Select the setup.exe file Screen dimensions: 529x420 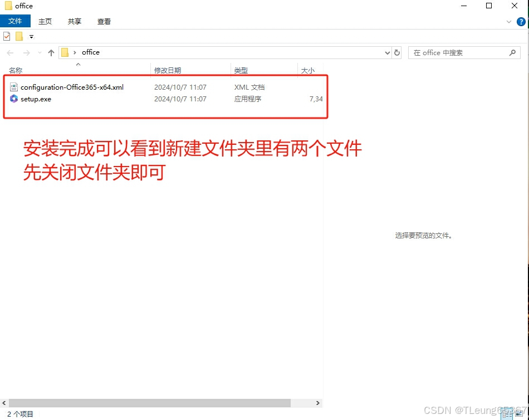(36, 99)
